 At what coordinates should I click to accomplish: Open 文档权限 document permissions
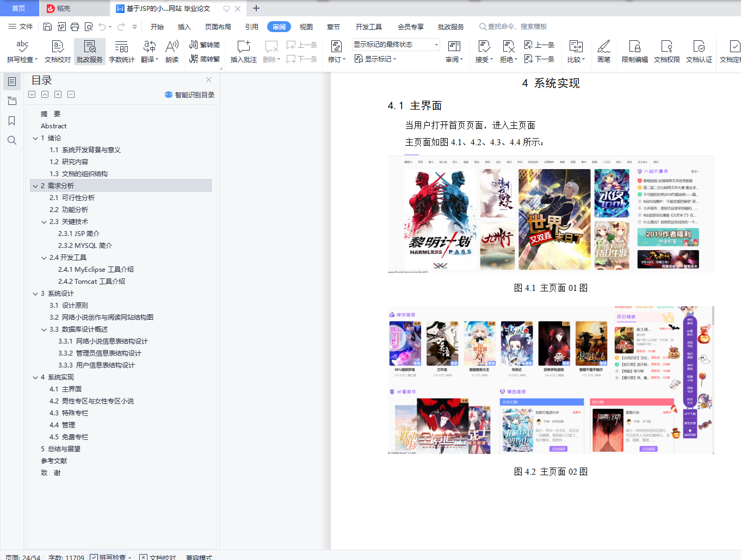(667, 52)
